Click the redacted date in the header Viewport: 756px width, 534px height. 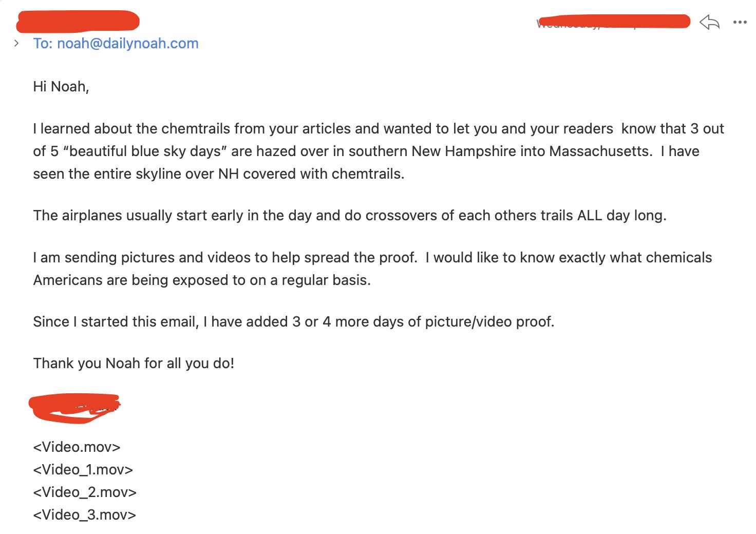tap(613, 22)
